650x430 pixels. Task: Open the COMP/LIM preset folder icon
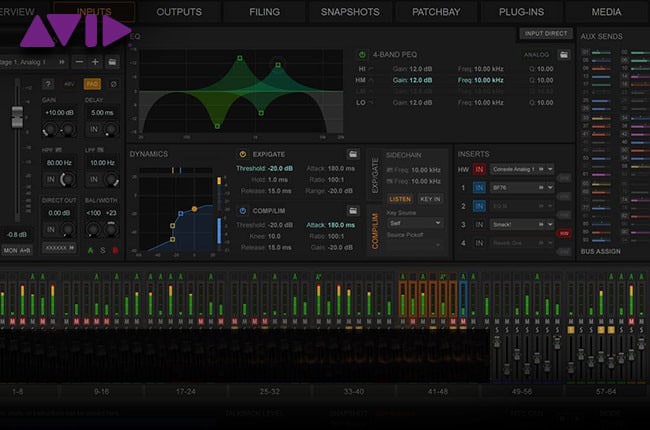click(x=353, y=211)
